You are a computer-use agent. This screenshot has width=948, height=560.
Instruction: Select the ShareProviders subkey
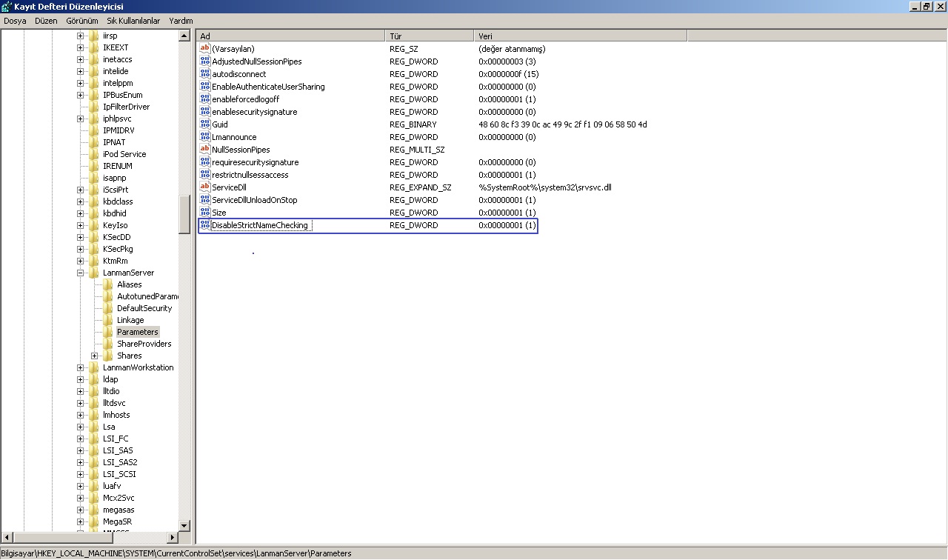coord(144,344)
